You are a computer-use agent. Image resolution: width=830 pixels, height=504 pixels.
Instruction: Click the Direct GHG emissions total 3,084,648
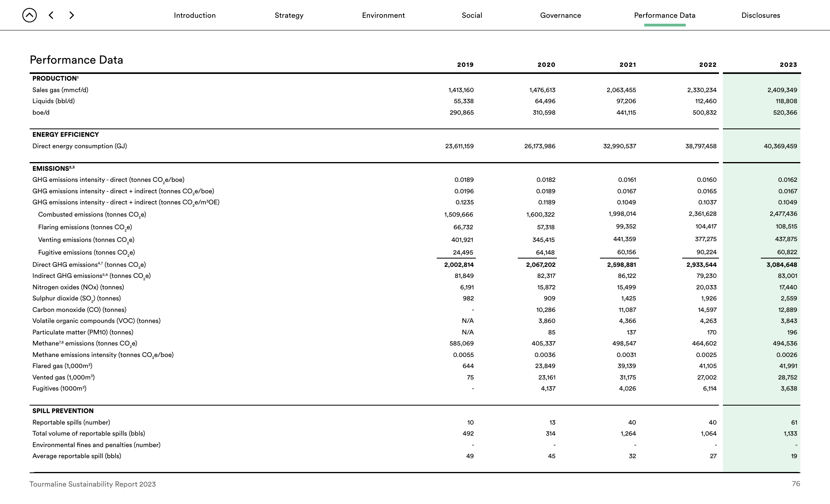pyautogui.click(x=782, y=265)
